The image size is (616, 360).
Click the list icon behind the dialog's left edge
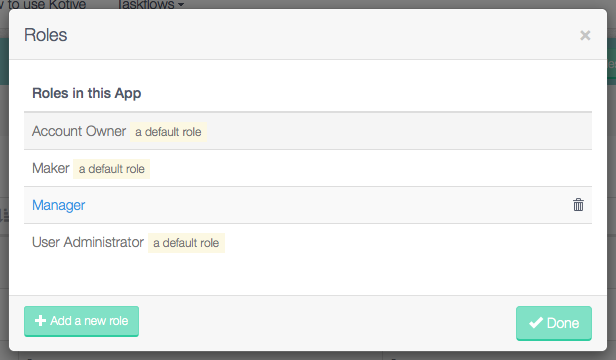[x=4, y=215]
